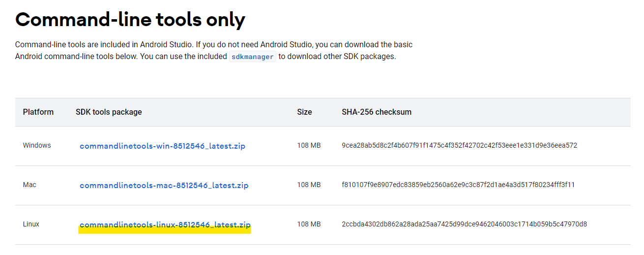644x255 pixels.
Task: Click the sdkmanager code snippet
Action: [x=253, y=57]
